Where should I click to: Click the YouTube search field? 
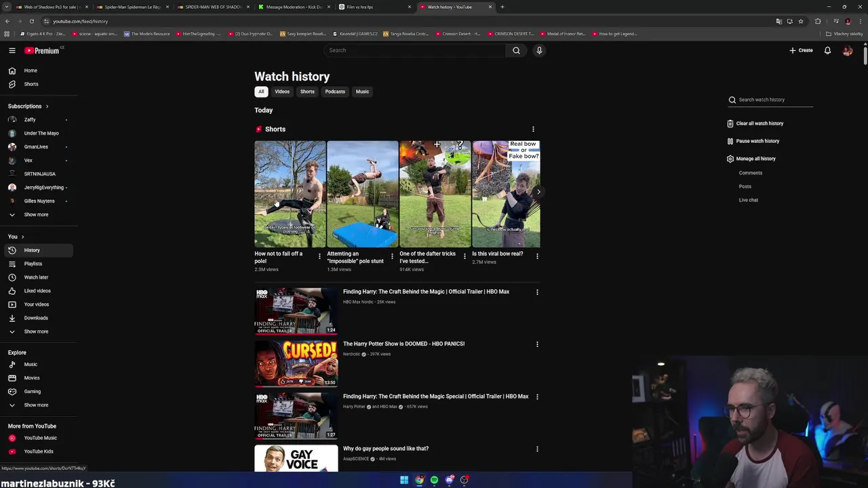414,50
